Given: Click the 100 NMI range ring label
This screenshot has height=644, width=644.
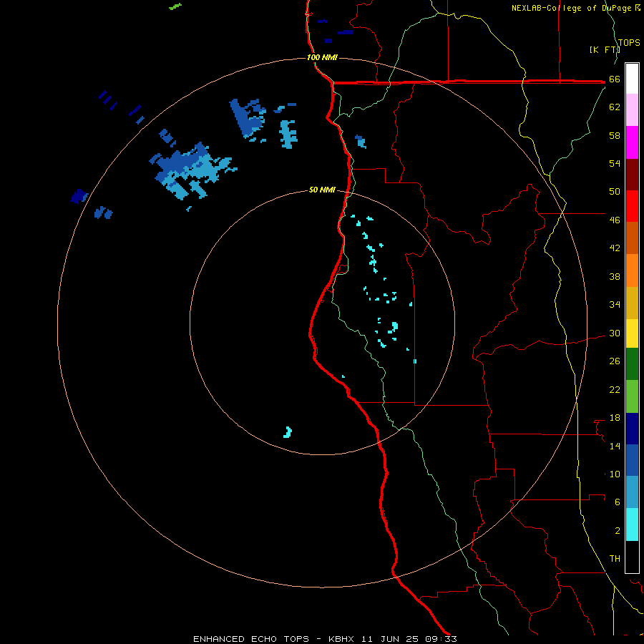Looking at the screenshot, I should click(x=322, y=57).
